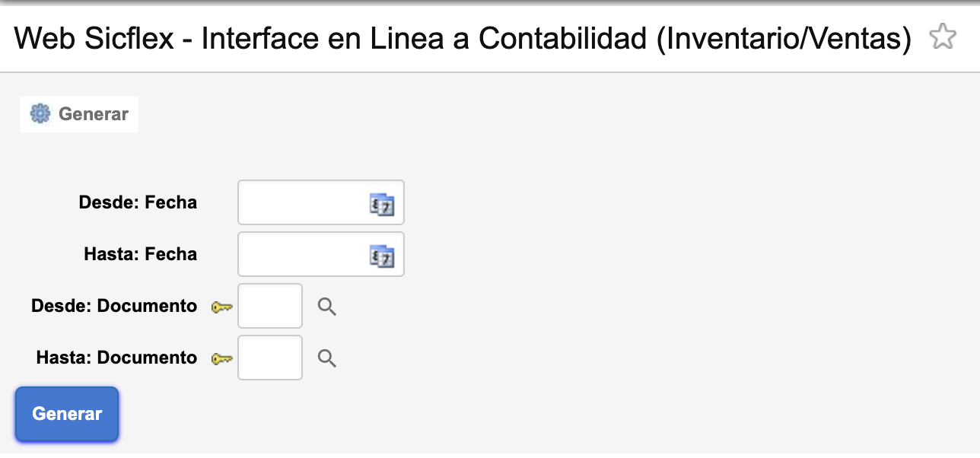This screenshot has width=980, height=458.
Task: Select the Generar text in the top toolbar
Action: tap(94, 114)
